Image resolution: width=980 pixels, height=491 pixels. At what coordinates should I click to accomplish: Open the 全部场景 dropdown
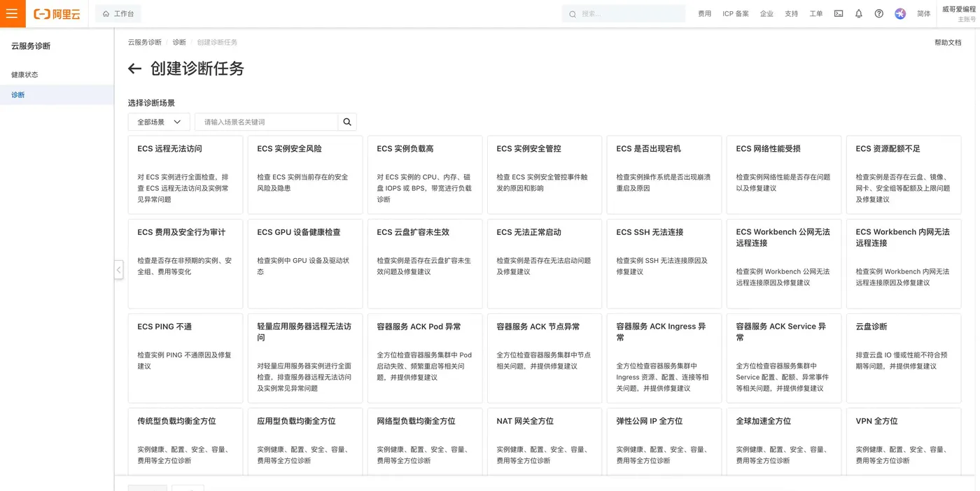(x=159, y=122)
